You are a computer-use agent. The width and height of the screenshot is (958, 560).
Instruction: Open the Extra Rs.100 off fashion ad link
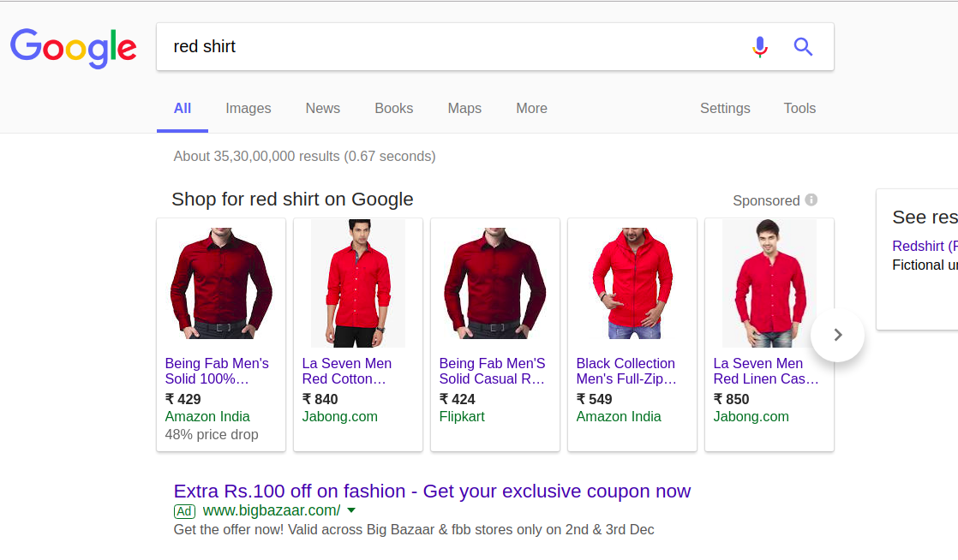click(432, 491)
